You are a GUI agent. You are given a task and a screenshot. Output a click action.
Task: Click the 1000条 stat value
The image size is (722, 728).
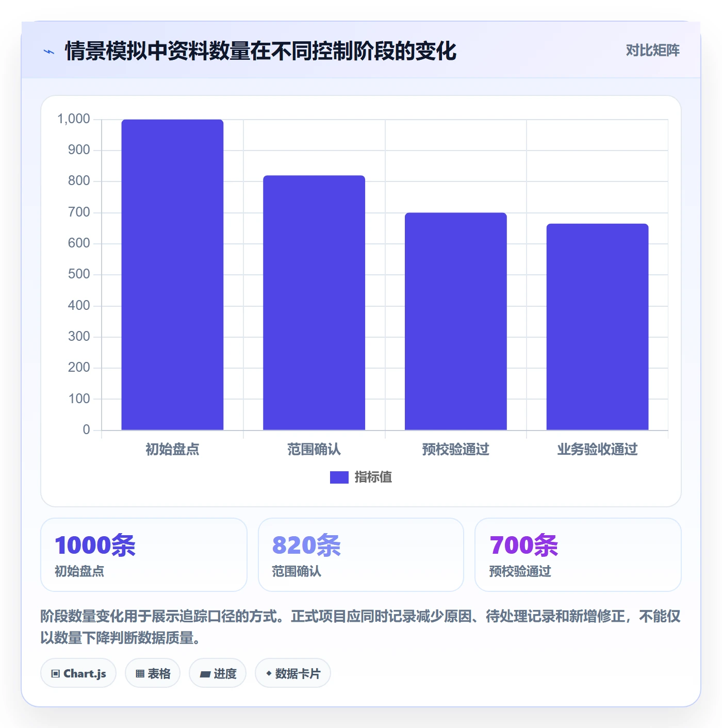[x=95, y=545]
